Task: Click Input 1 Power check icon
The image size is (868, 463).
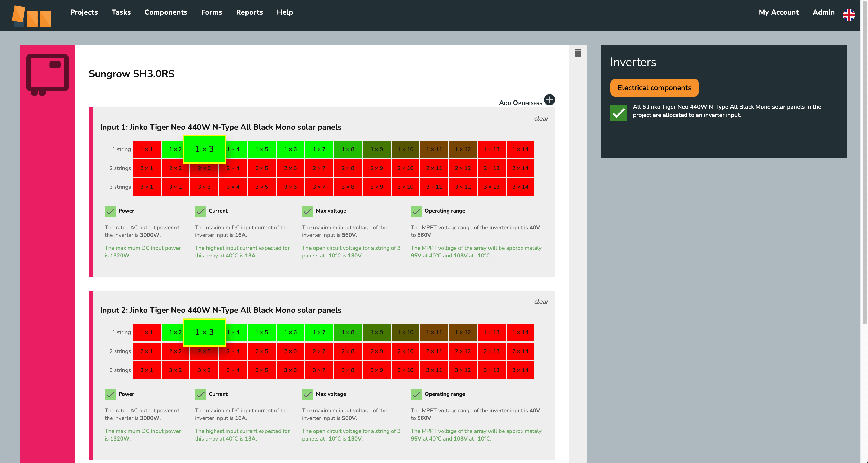Action: (x=110, y=211)
